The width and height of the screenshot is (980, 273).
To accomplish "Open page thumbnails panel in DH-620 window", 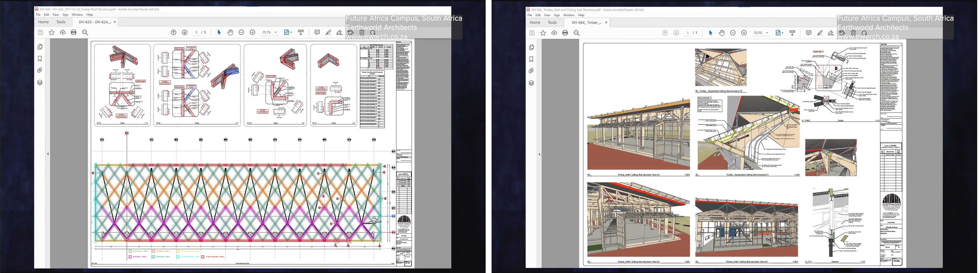I will click(40, 47).
